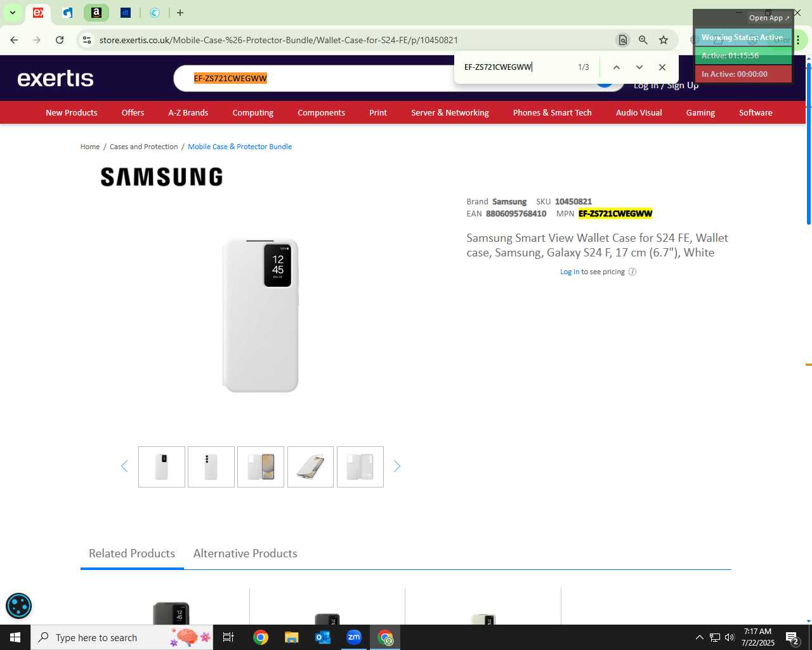Open a new browser tab
The width and height of the screenshot is (812, 650).
pos(180,13)
